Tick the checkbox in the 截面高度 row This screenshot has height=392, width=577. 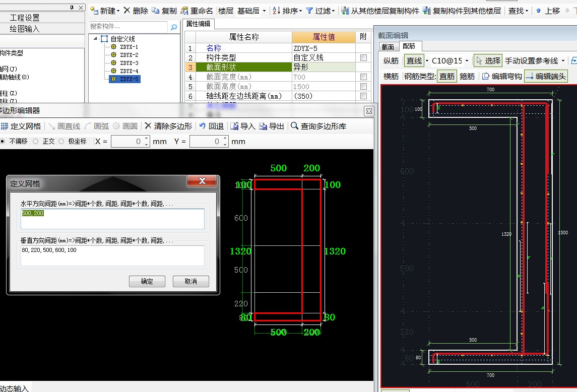[x=363, y=87]
